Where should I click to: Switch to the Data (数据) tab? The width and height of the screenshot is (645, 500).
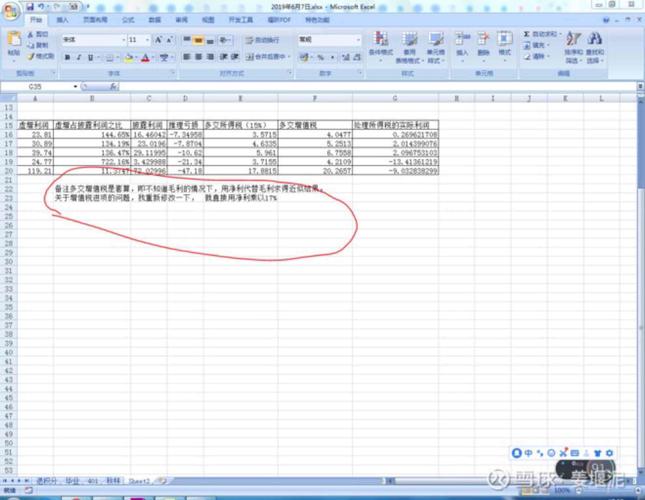point(155,20)
